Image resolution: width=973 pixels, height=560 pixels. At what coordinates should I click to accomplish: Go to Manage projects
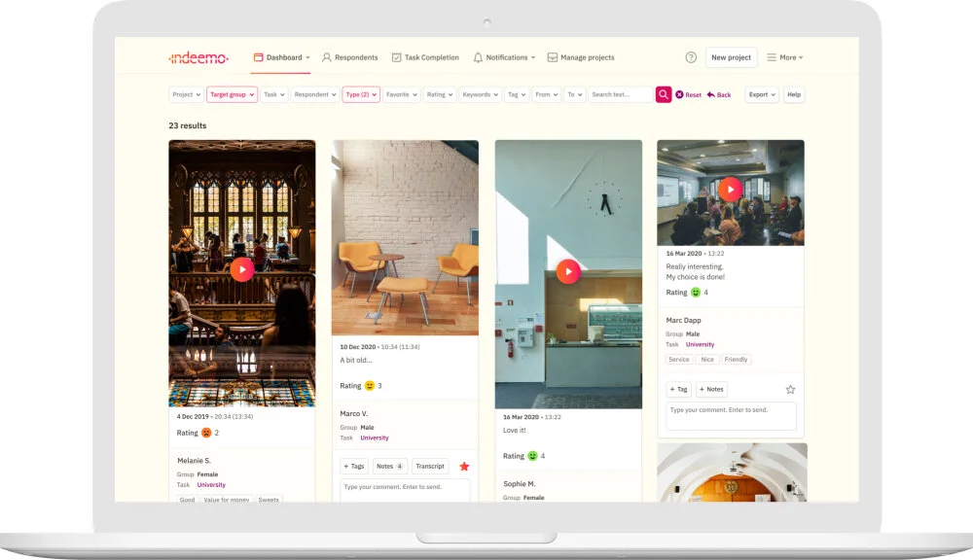coord(581,57)
